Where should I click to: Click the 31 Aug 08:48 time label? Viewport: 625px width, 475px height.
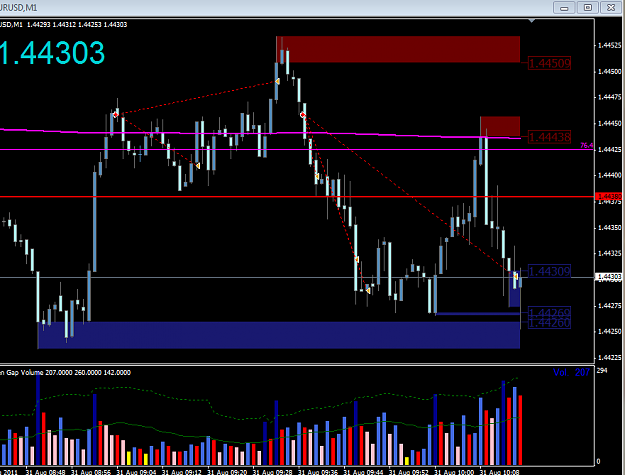45,472
